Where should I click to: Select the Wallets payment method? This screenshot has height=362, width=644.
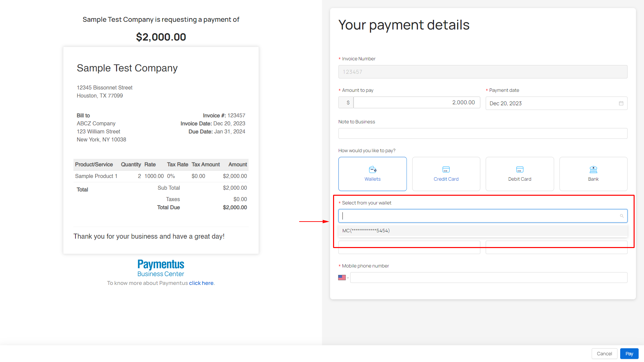[x=373, y=174]
